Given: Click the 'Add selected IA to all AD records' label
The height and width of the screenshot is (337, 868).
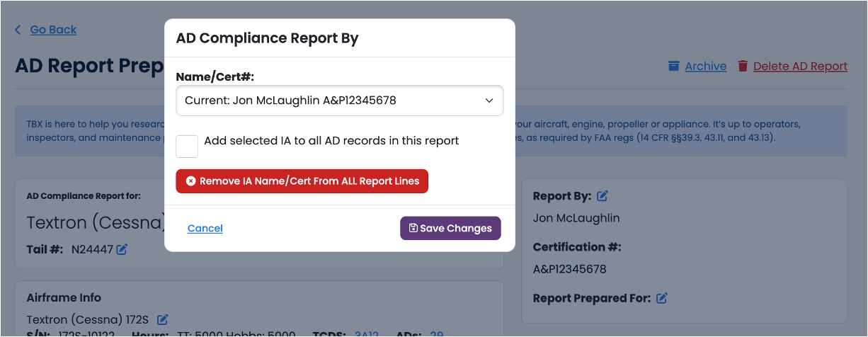Looking at the screenshot, I should (331, 141).
